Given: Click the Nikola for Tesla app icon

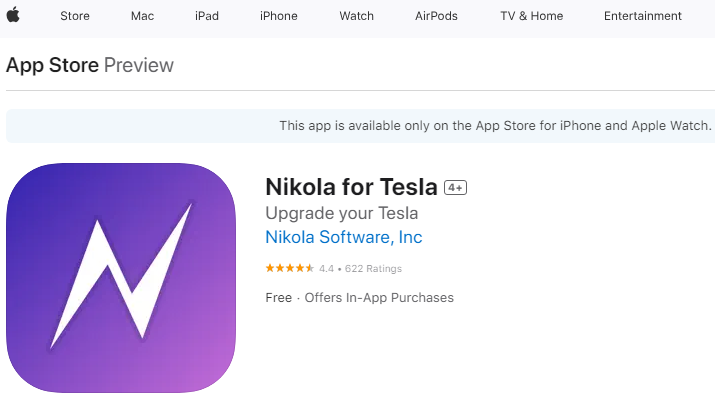Looking at the screenshot, I should [121, 278].
